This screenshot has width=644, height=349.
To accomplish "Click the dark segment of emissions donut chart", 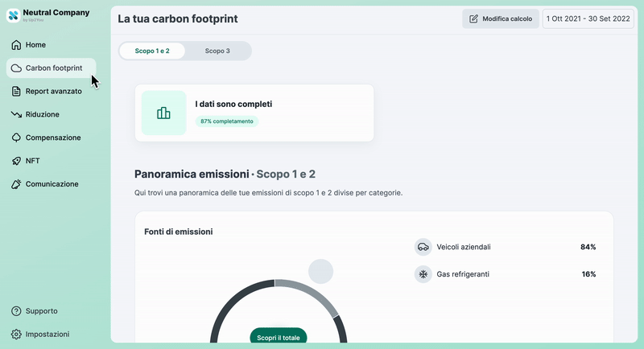I will tap(229, 303).
